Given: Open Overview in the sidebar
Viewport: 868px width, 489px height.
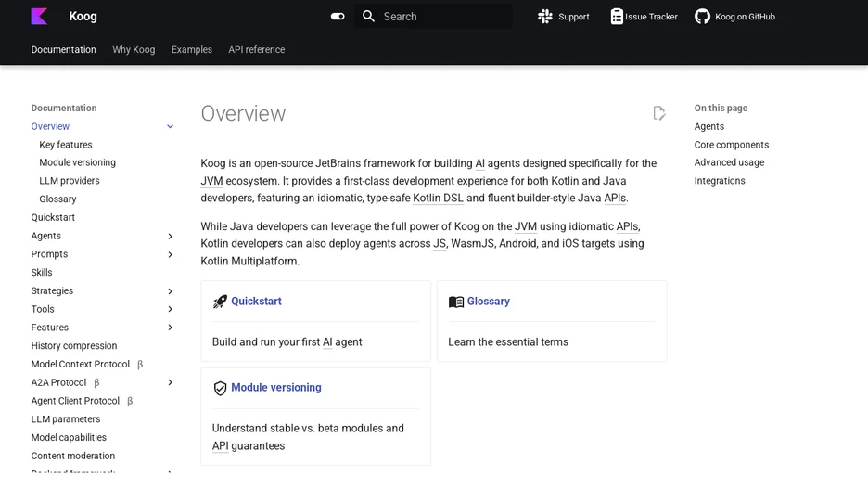Looking at the screenshot, I should click(50, 126).
